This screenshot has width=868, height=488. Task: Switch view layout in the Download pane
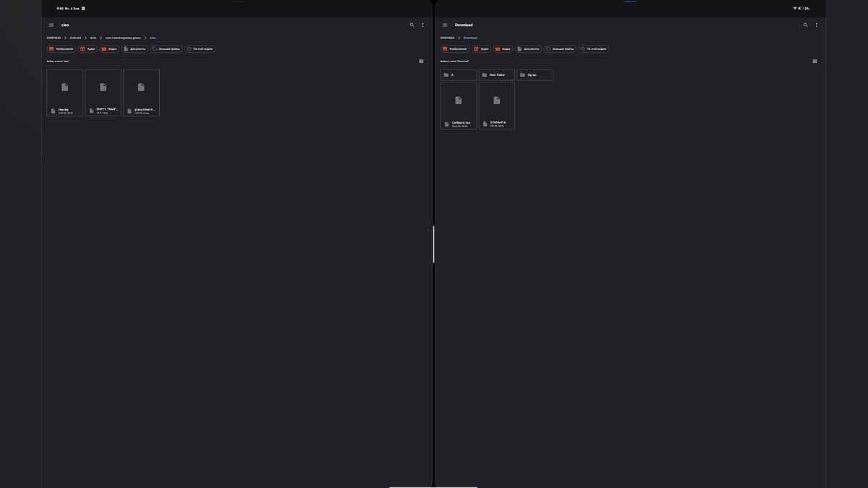[815, 61]
